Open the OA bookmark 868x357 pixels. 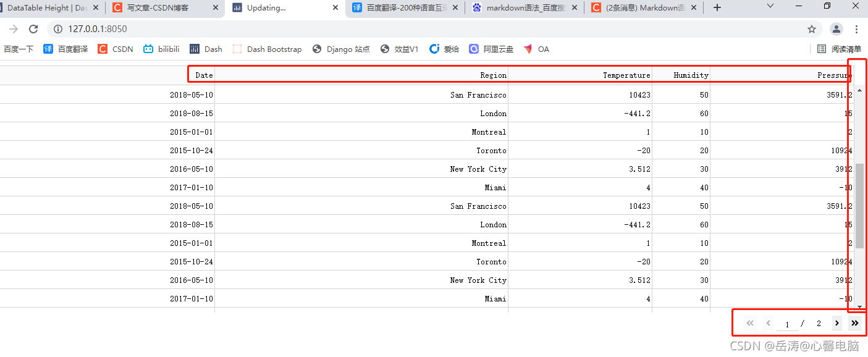pyautogui.click(x=536, y=49)
